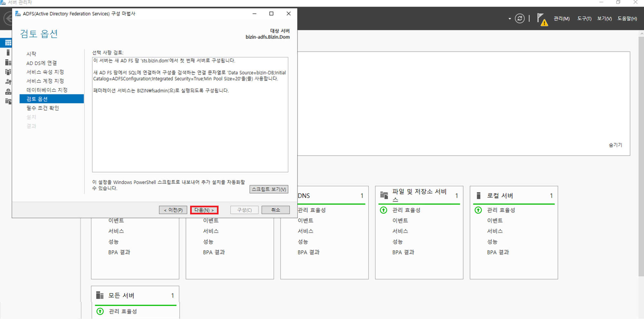Click the Server Manager refresh icon
This screenshot has height=319, width=644.
pyautogui.click(x=520, y=18)
